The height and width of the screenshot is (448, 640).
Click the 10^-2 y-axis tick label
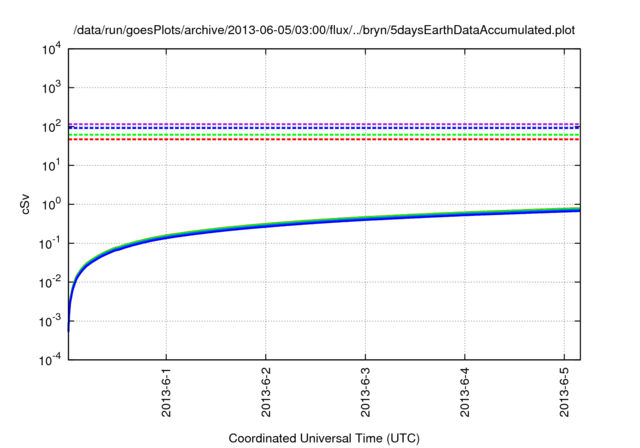click(50, 282)
